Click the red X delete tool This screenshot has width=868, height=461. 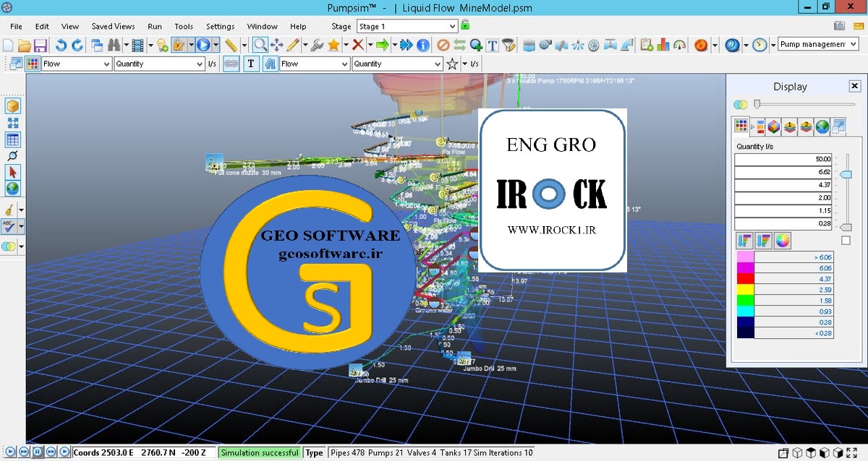tap(357, 45)
